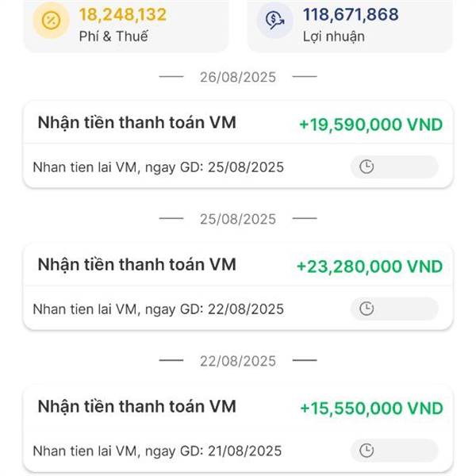
Task: Open the 18,248,132 Phí & Thuế card
Action: coord(126,26)
